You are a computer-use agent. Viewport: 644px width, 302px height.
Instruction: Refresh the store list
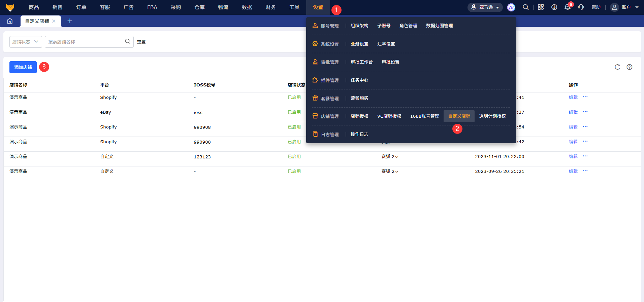tap(617, 67)
